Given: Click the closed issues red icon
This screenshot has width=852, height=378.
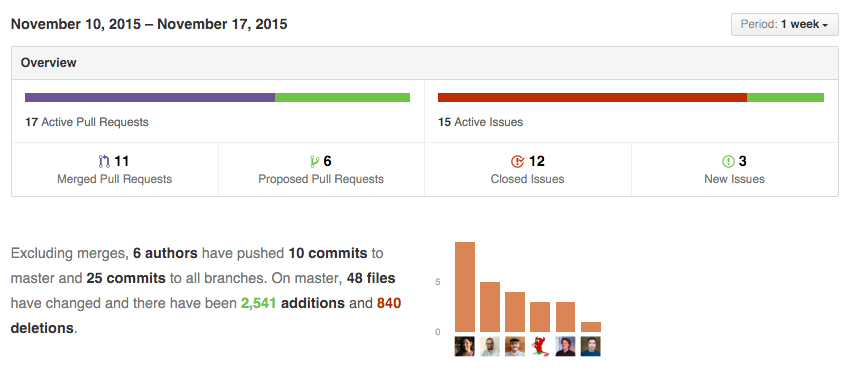Looking at the screenshot, I should (518, 161).
